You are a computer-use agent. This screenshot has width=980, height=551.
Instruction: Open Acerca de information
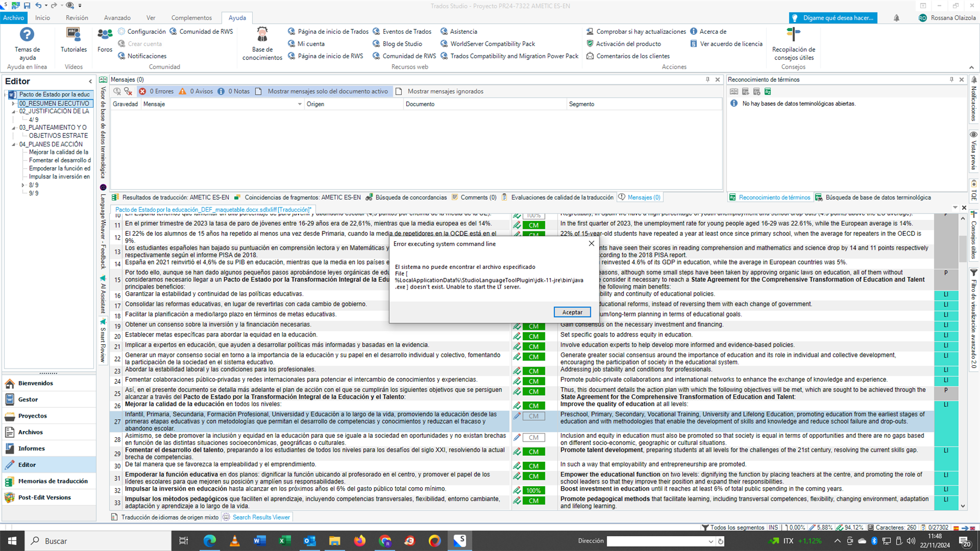(708, 32)
